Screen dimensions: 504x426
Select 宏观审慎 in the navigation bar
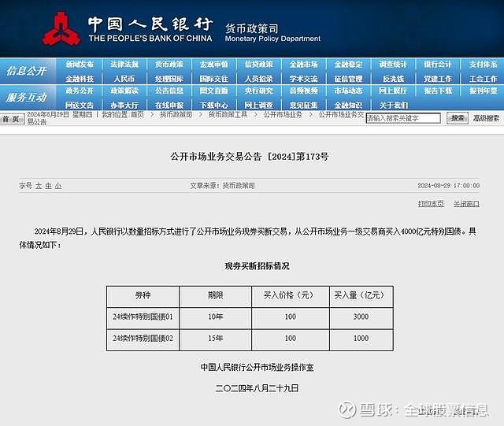213,65
